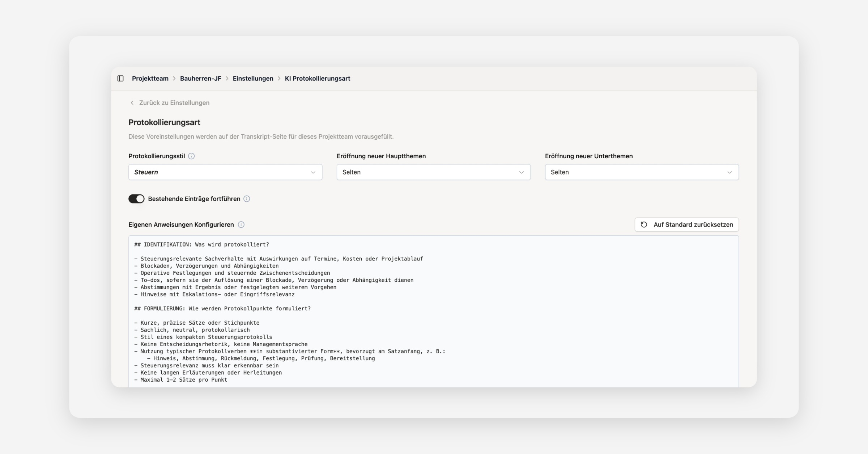Click info icon next to Protokollierungsstil

(x=191, y=156)
